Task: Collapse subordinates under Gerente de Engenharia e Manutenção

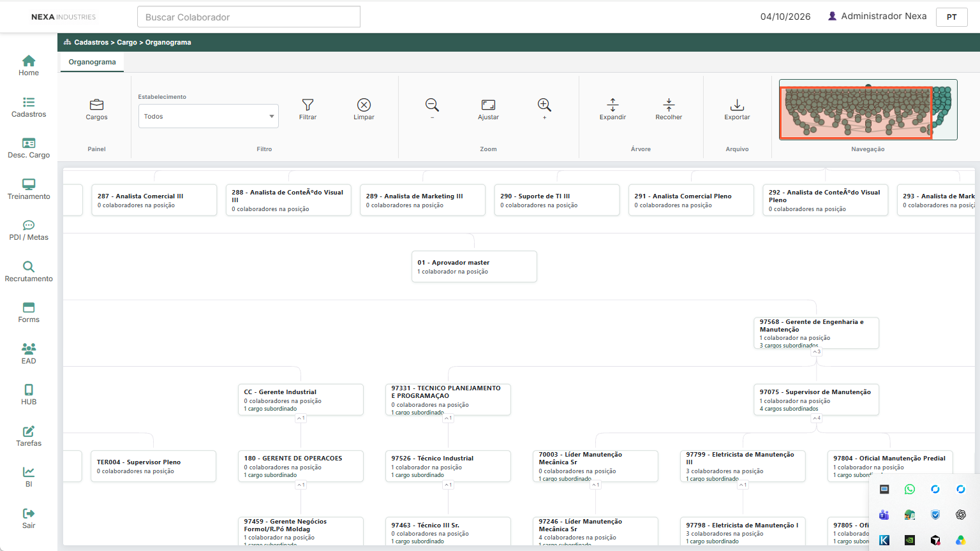Action: coord(817,351)
